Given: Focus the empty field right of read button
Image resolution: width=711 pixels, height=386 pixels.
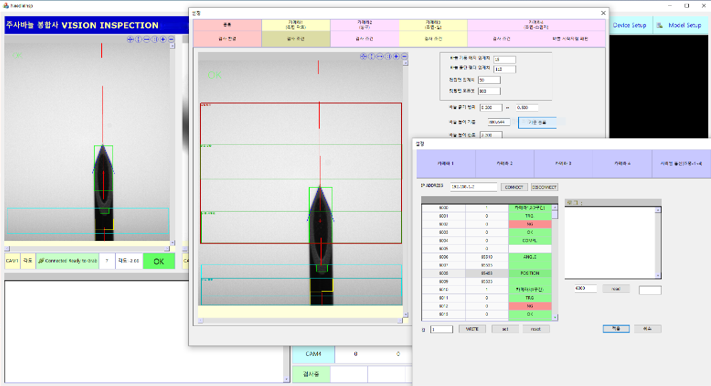Looking at the screenshot, I should (650, 290).
